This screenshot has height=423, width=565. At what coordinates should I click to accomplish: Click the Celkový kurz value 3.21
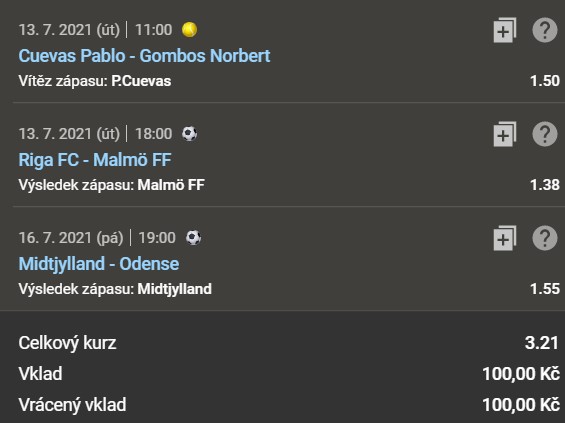pos(542,343)
